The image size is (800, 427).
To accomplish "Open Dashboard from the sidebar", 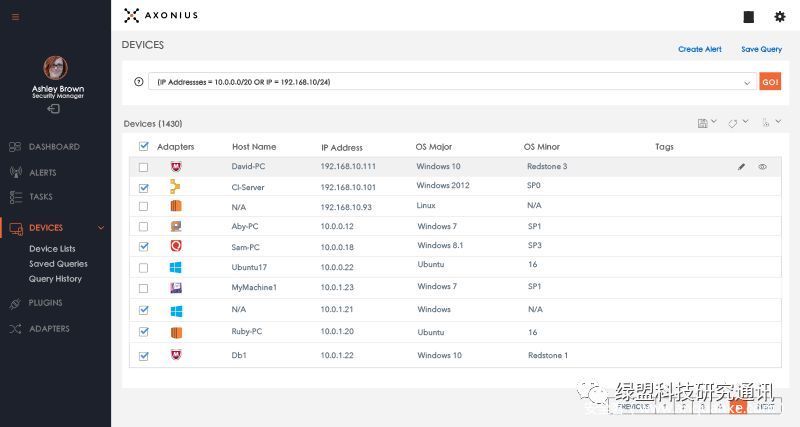I will (x=53, y=146).
